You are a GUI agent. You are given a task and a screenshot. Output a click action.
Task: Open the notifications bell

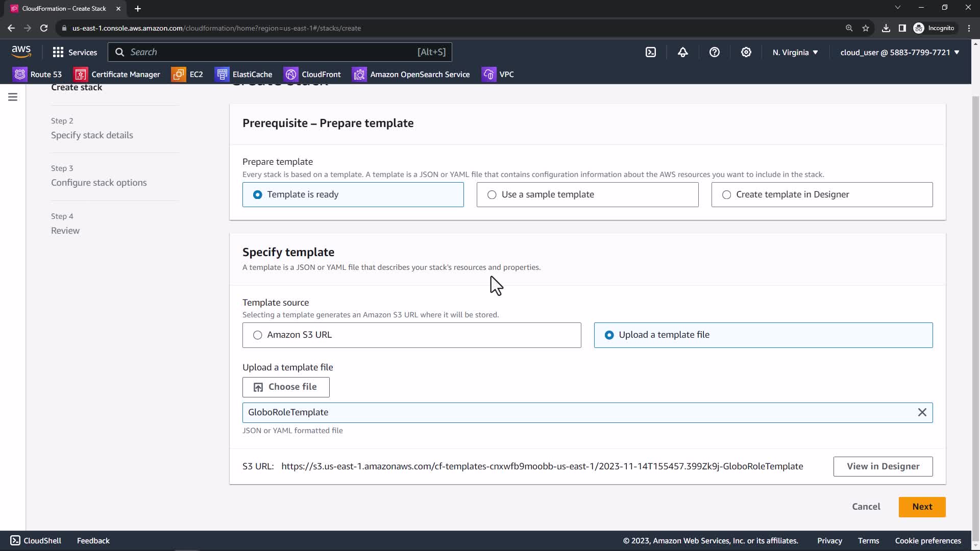coord(682,52)
